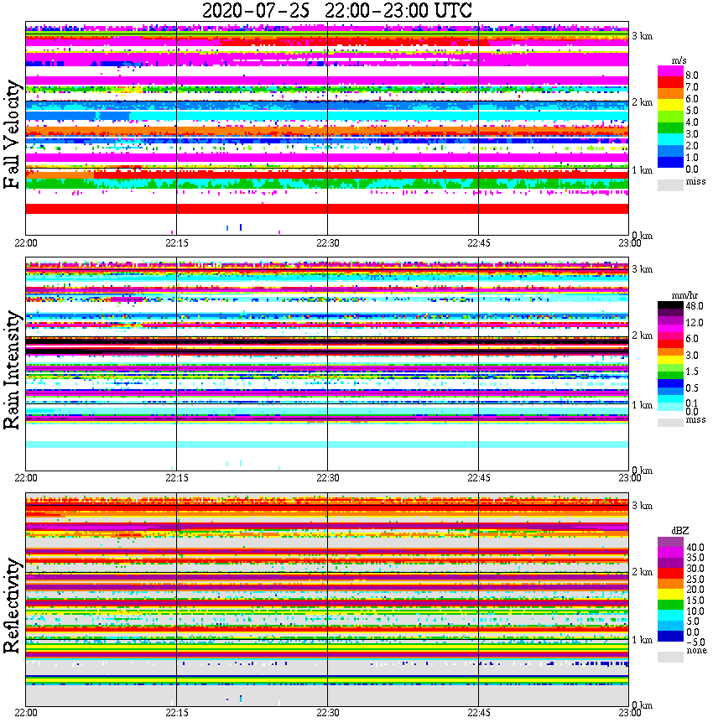Click '8.0' in the m/s legend
Screen dimensions: 713x728
pos(692,75)
